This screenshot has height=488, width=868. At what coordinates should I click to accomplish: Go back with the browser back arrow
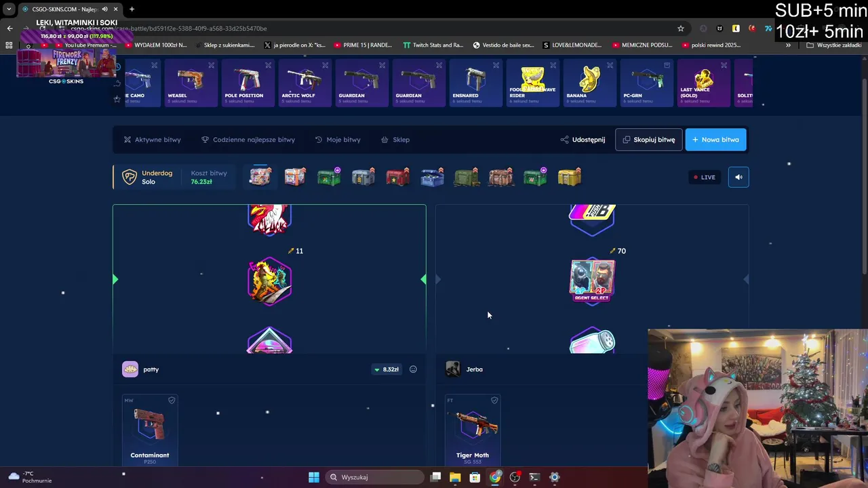click(9, 28)
